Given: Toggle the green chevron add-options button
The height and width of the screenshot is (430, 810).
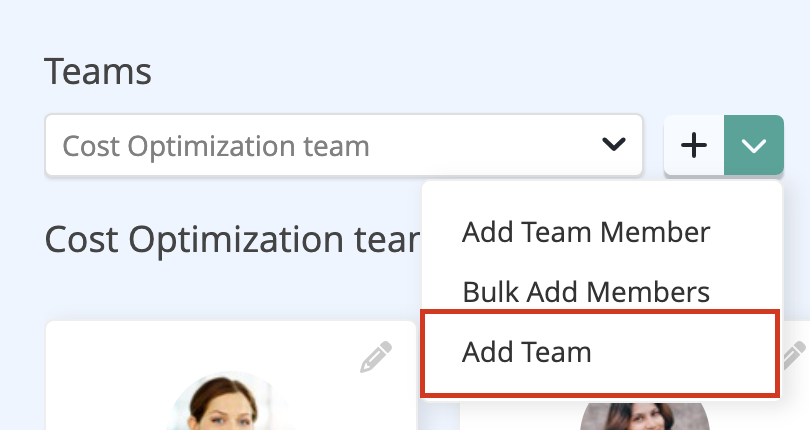Looking at the screenshot, I should click(754, 145).
